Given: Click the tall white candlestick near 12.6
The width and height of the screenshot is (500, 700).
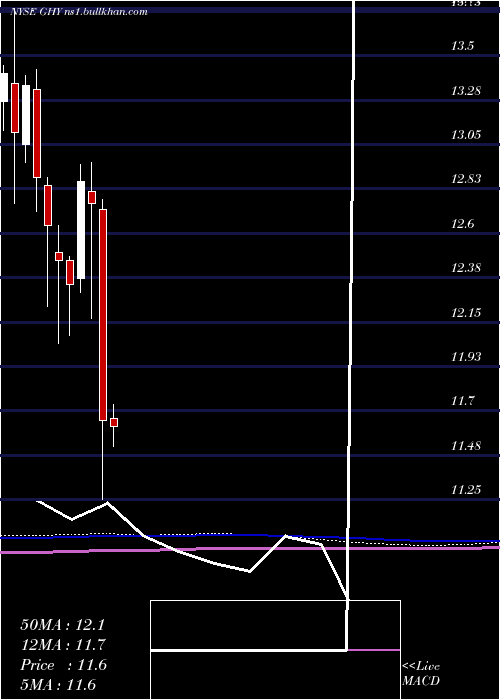Looking at the screenshot, I should point(81,230).
